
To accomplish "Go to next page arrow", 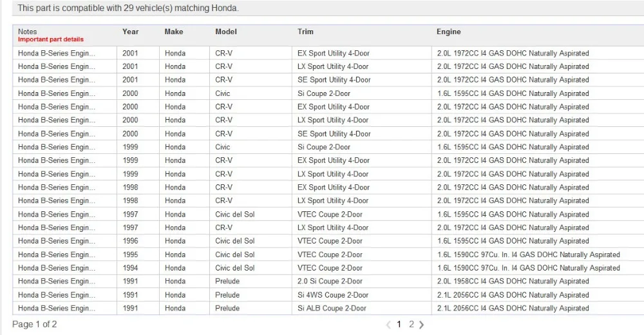I will coord(421,325).
